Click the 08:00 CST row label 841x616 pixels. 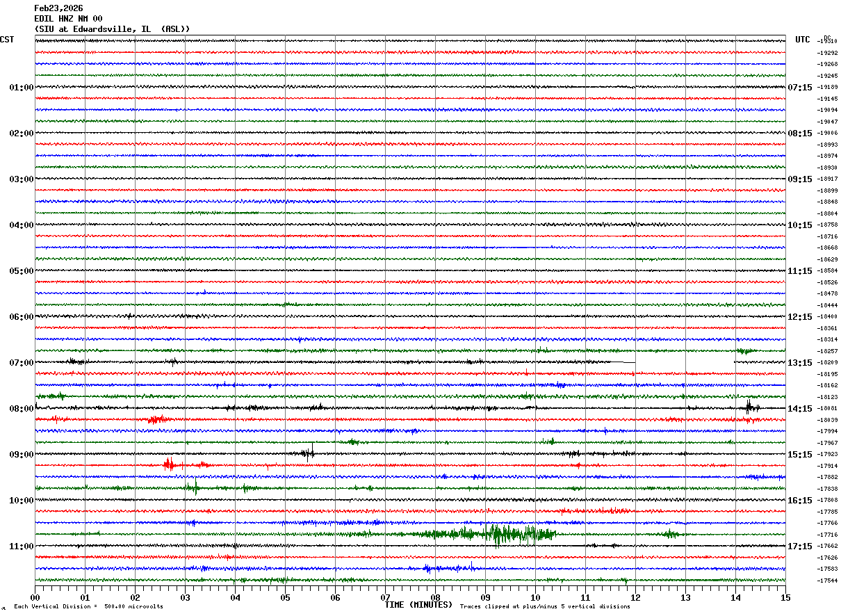[22, 409]
